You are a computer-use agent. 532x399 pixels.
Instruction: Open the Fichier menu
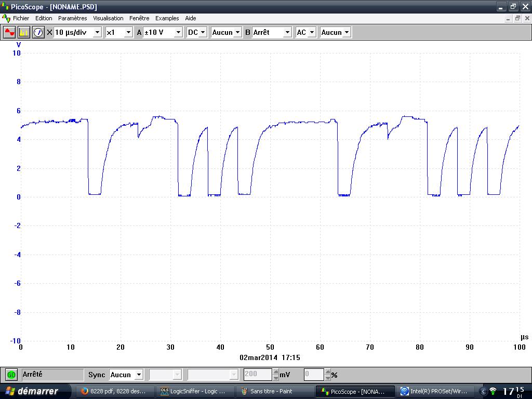coord(21,18)
